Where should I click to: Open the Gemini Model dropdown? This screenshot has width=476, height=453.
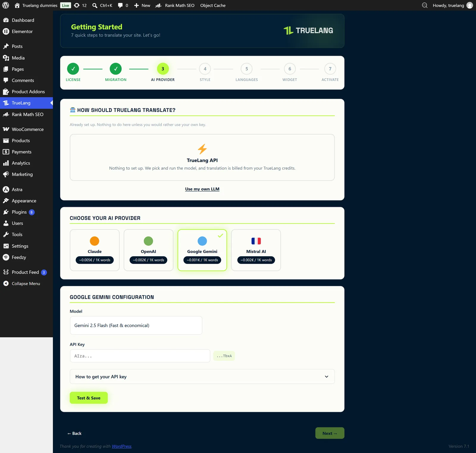[x=136, y=325]
